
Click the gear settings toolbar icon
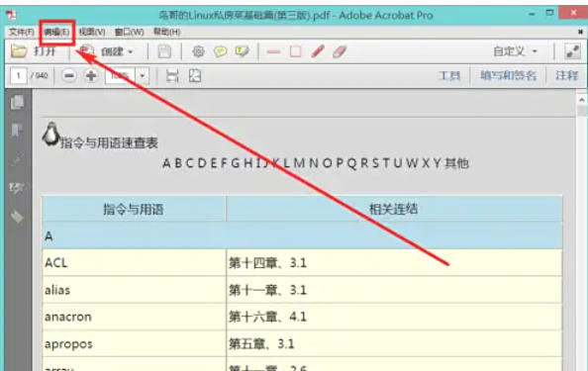pyautogui.click(x=198, y=51)
